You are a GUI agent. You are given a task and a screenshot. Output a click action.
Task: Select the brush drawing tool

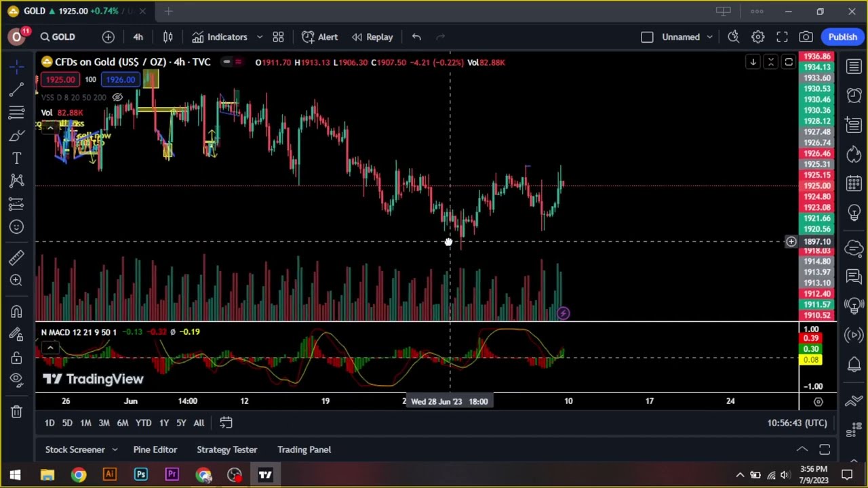[17, 135]
